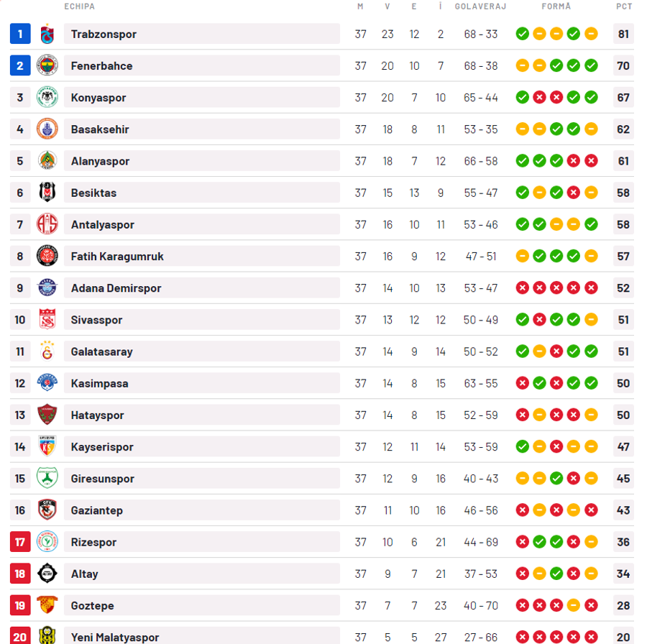Click the Altay club crest

coord(47,574)
